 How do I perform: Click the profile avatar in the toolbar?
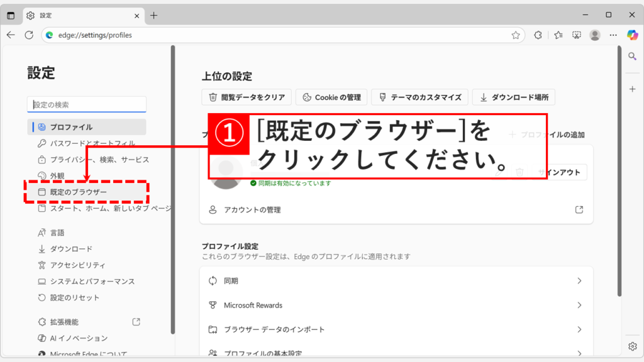[x=595, y=35]
